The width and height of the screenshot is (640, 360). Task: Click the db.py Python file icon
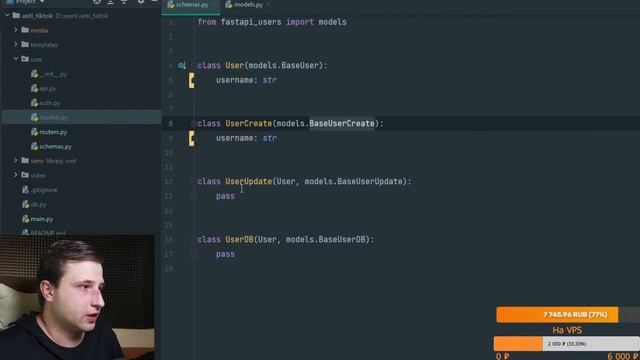click(25, 204)
